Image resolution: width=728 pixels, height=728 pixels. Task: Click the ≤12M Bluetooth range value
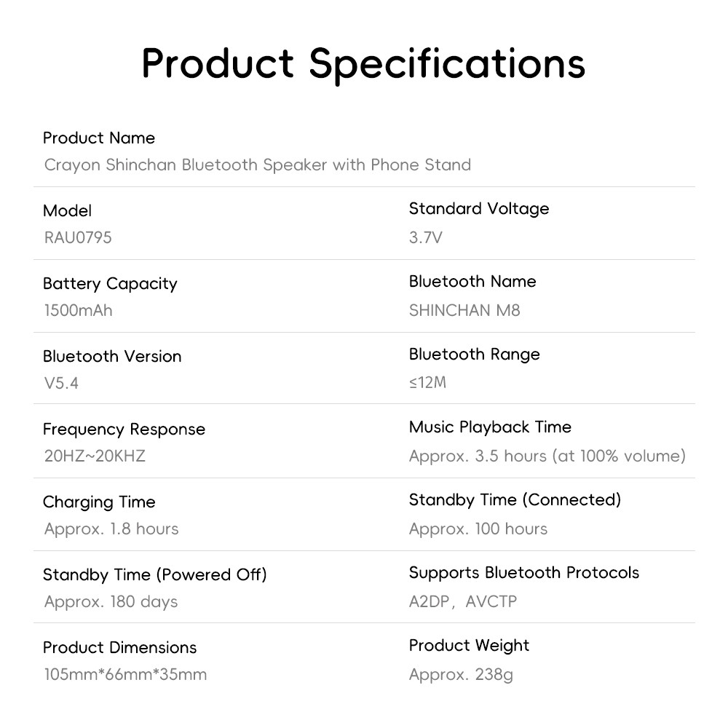pos(427,381)
